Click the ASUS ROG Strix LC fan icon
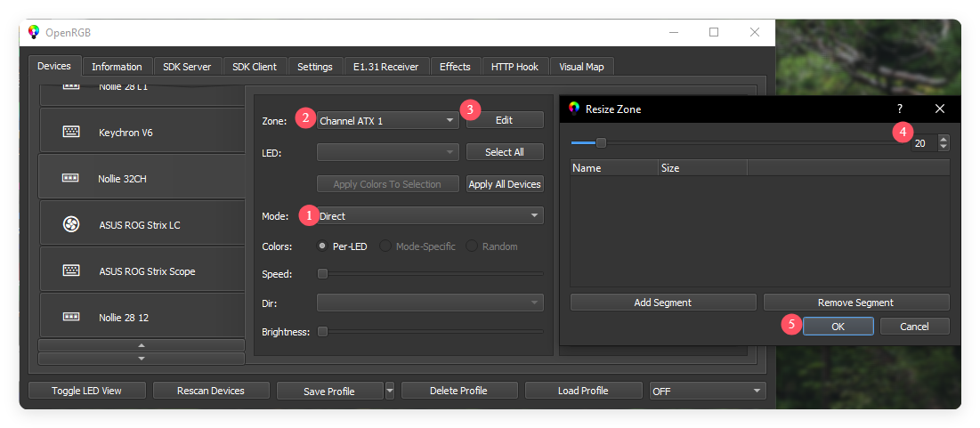 point(71,224)
